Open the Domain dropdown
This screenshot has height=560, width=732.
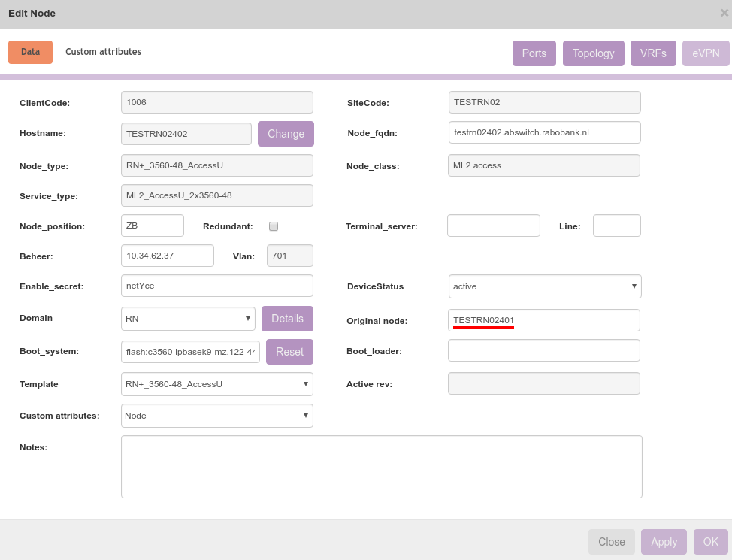188,319
